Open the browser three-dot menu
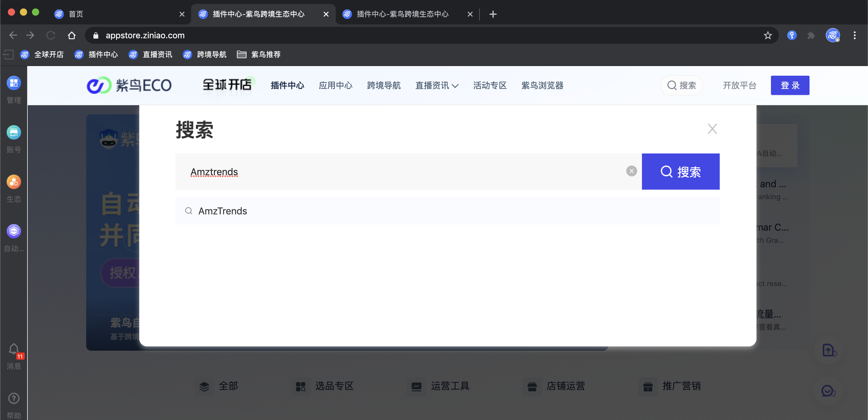 pos(854,35)
